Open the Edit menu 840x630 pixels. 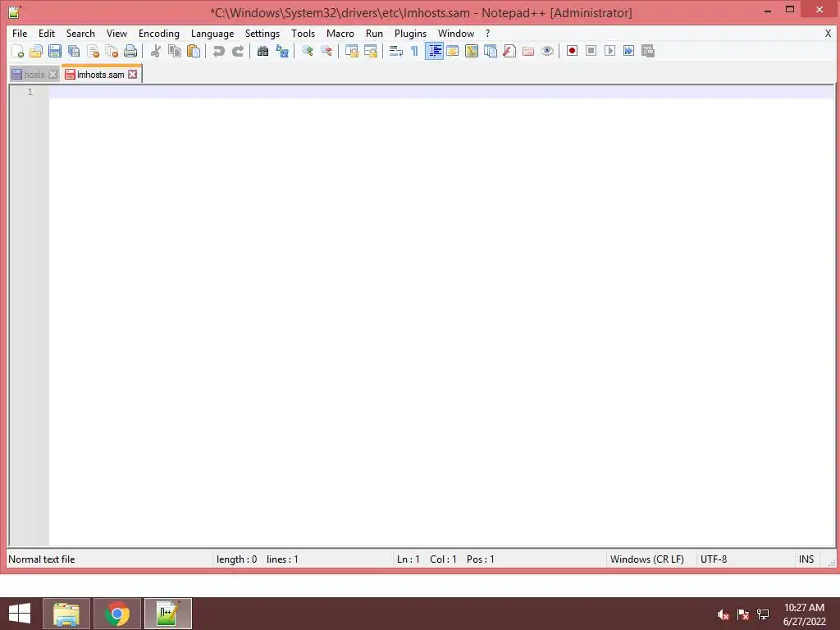[x=47, y=33]
